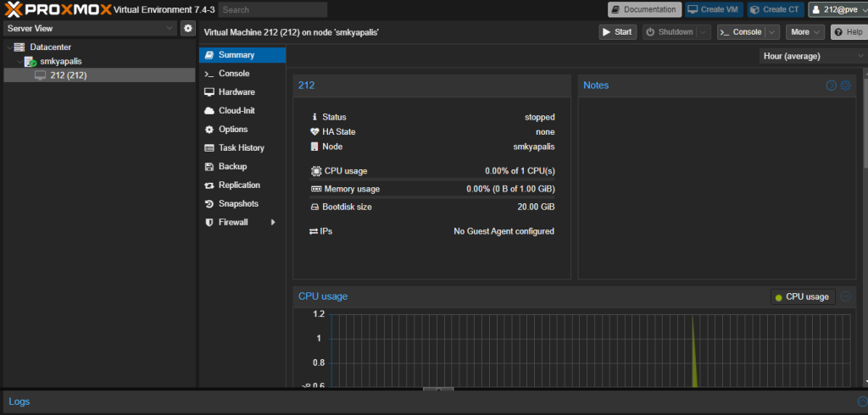The height and width of the screenshot is (415, 868).
Task: Expand the Logs panel arrow icon
Action: pyautogui.click(x=862, y=401)
